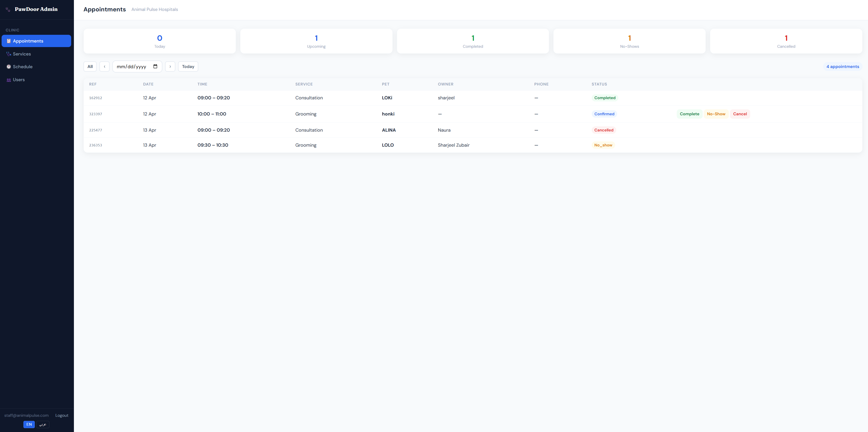Open the Confirmed status for honki
The image size is (868, 432).
604,114
